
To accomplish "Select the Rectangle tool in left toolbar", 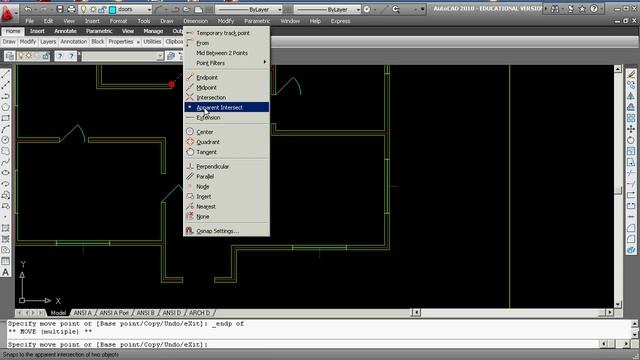I will coord(5,118).
